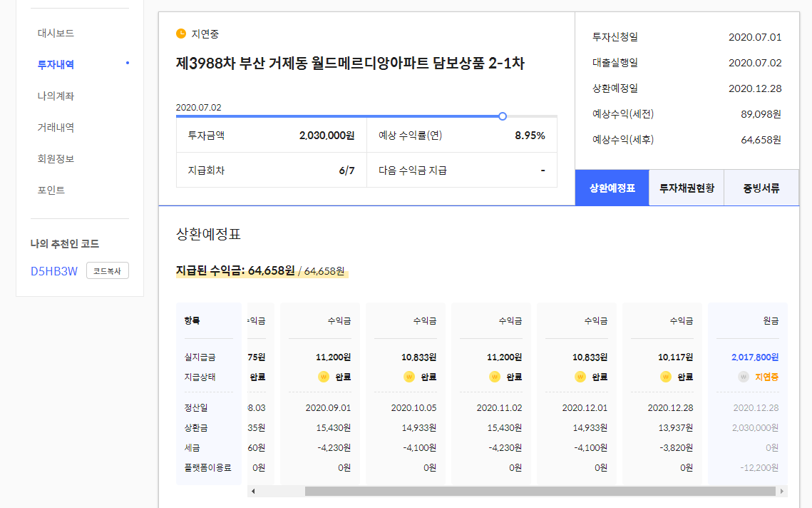
Task: Click progress bar circular handle
Action: 503,116
